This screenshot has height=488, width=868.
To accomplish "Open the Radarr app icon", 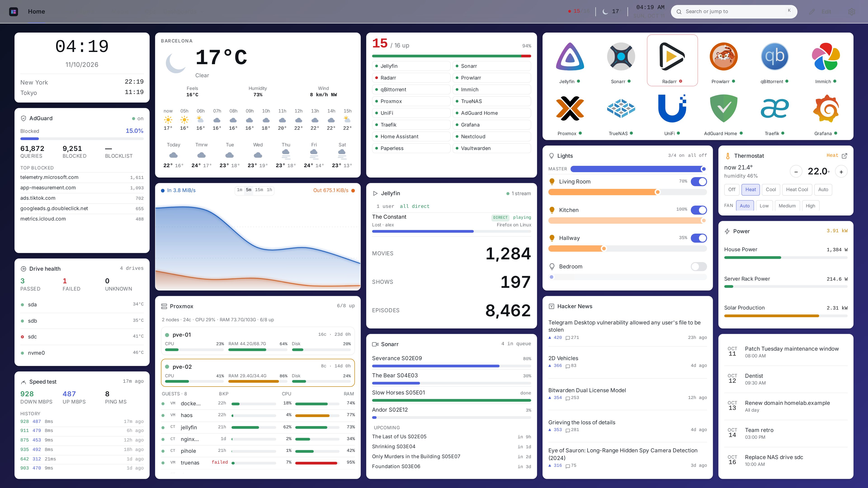I will tap(672, 56).
